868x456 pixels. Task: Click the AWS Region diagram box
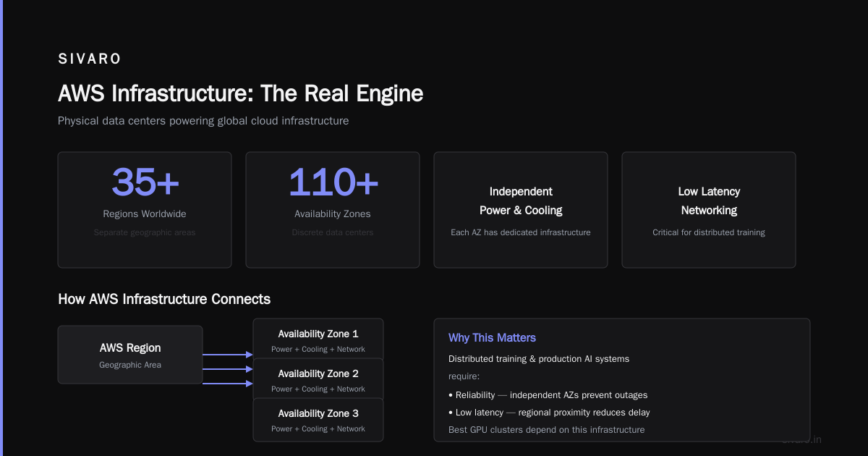click(x=130, y=355)
